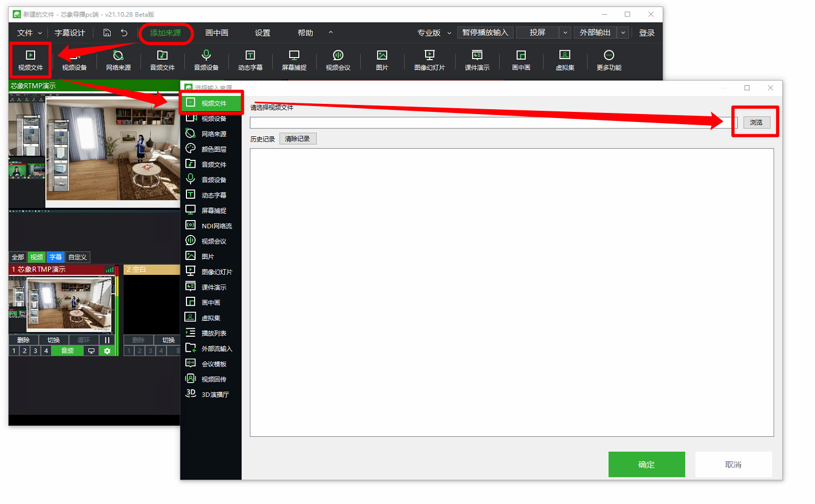
Task: Pause playback of input 1
Action: coord(107,340)
